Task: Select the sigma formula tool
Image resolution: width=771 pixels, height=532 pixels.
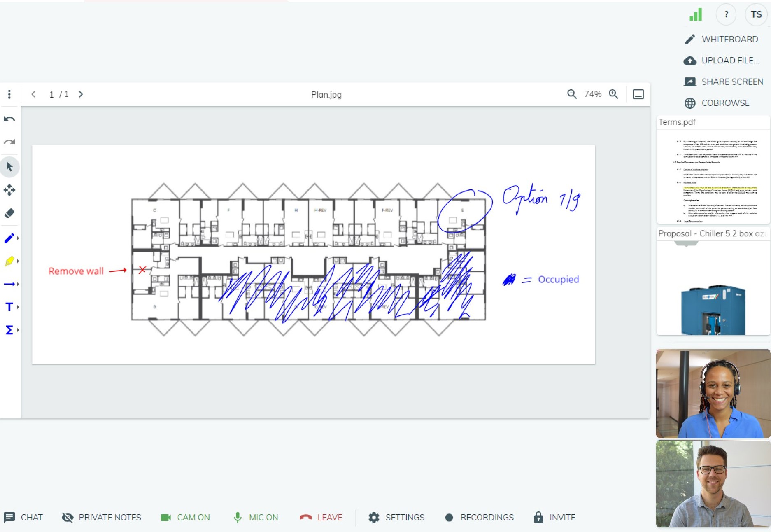Action: (9, 330)
